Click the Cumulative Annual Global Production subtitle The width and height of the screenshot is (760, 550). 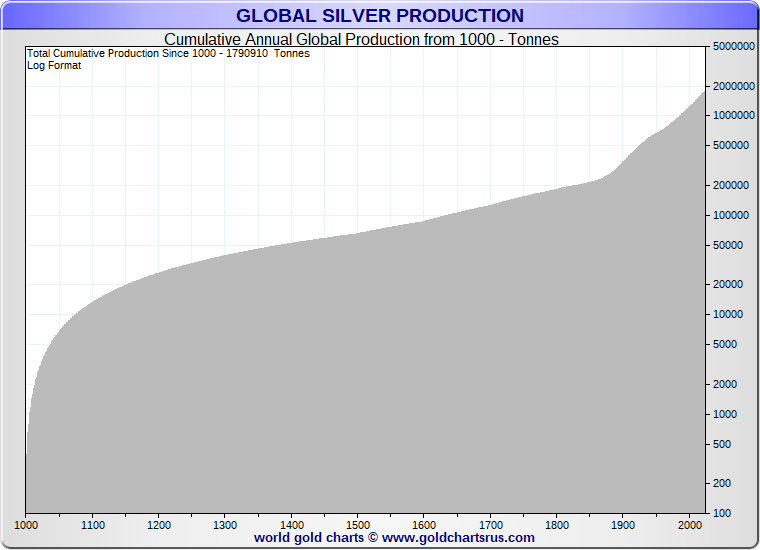tap(361, 40)
